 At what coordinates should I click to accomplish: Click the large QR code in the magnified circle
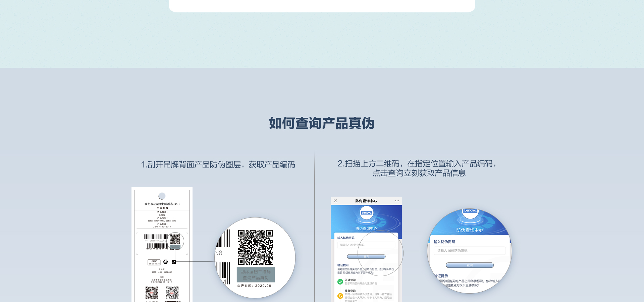pyautogui.click(x=256, y=247)
